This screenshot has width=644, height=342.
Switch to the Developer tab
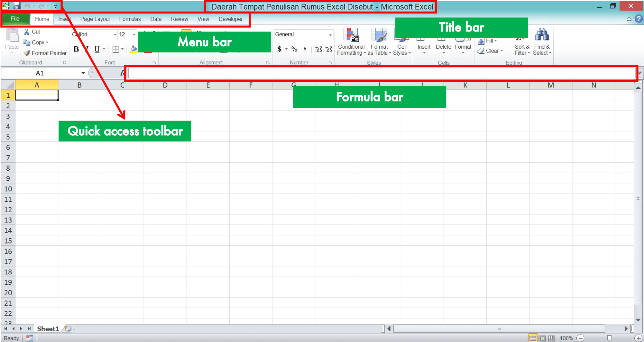[x=231, y=19]
